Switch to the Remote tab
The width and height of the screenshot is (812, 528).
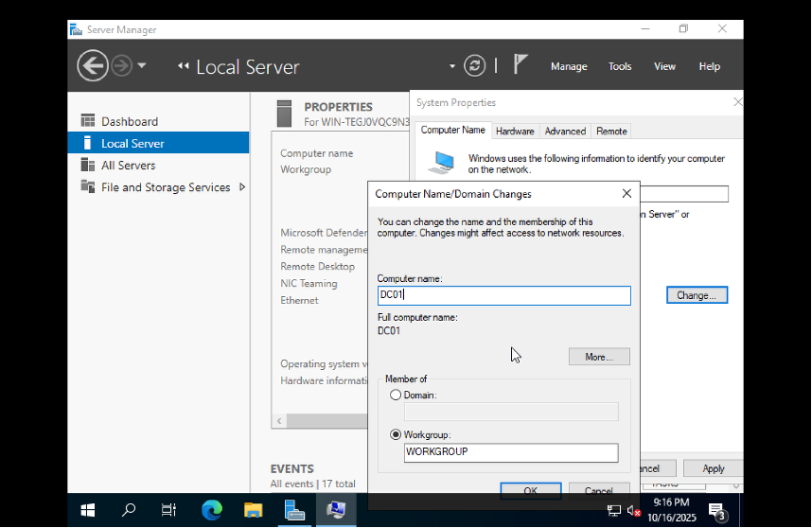[x=611, y=131]
